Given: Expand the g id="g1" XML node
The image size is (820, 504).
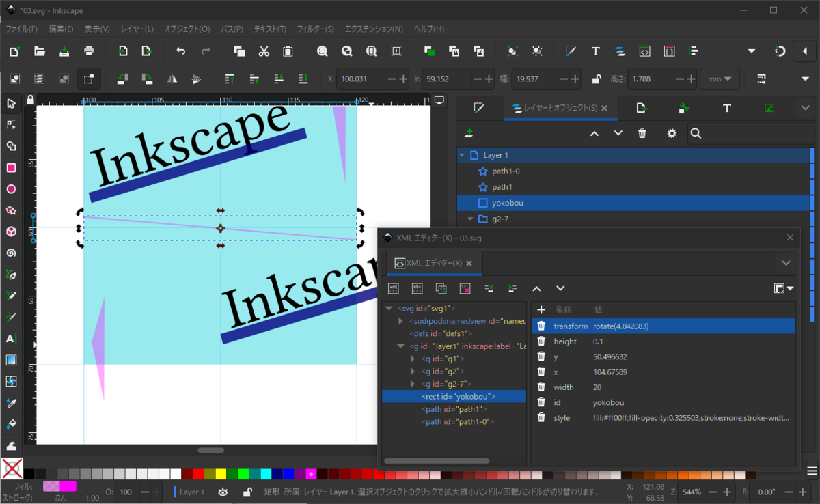Looking at the screenshot, I should [413, 359].
